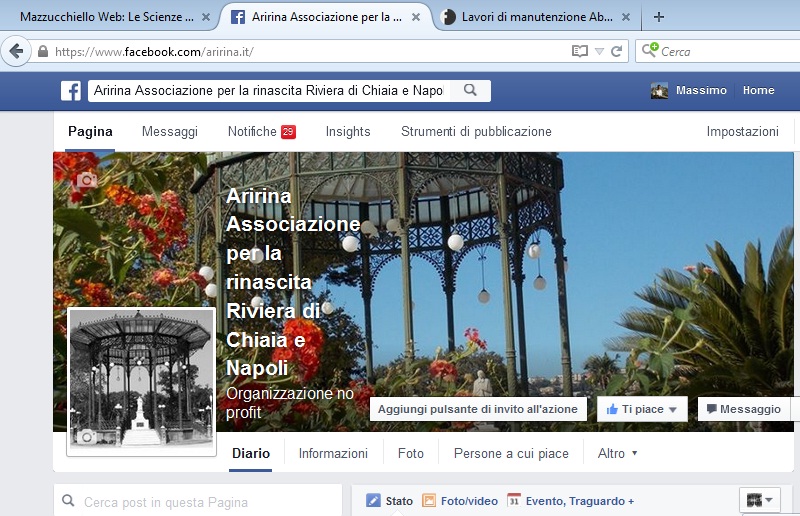Open the Notifiche tab with 29 badge
Screen dimensions: 800x516
[262, 132]
